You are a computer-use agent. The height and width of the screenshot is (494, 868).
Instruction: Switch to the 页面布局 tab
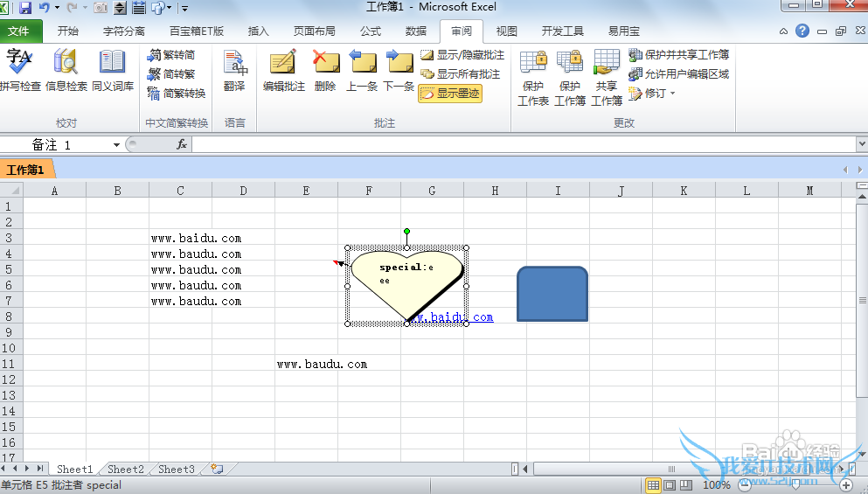pyautogui.click(x=314, y=31)
